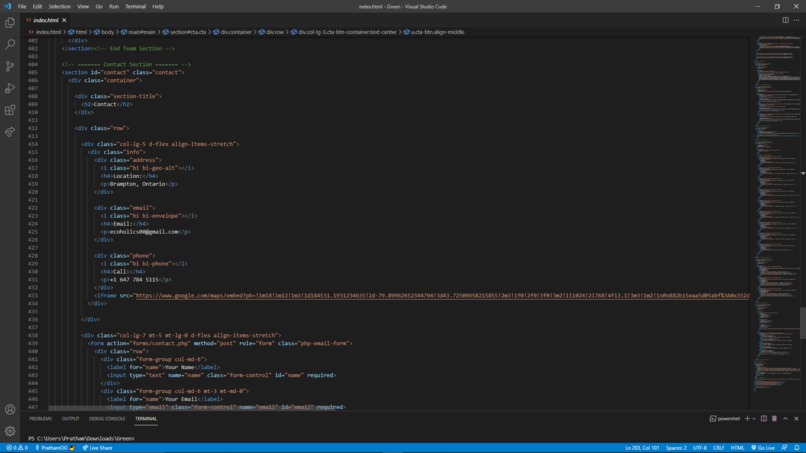Open the Manage gear icon
The image size is (806, 453).
(10, 431)
